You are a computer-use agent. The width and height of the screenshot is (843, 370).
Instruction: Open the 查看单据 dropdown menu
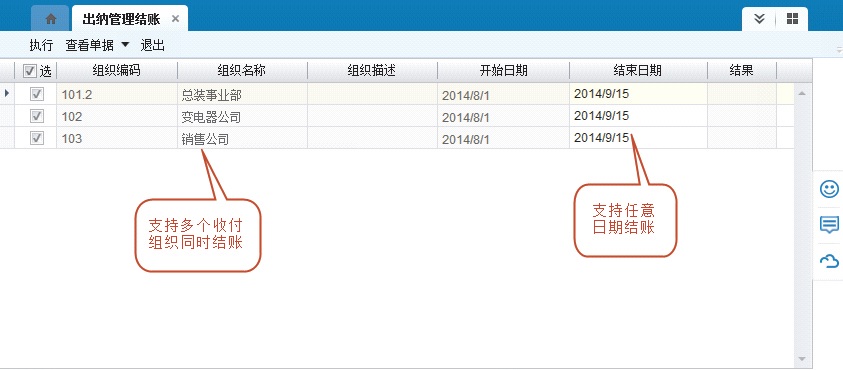coord(98,45)
